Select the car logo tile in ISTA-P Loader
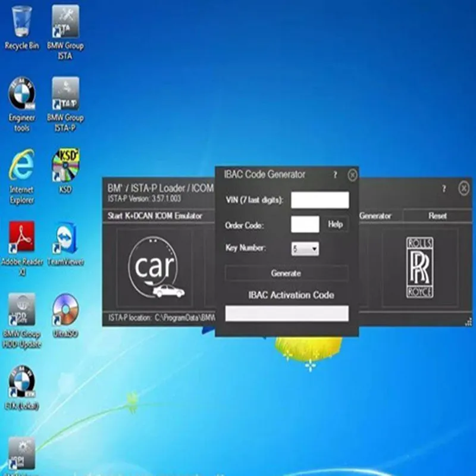Viewport: 476px width, 476px height. (155, 267)
